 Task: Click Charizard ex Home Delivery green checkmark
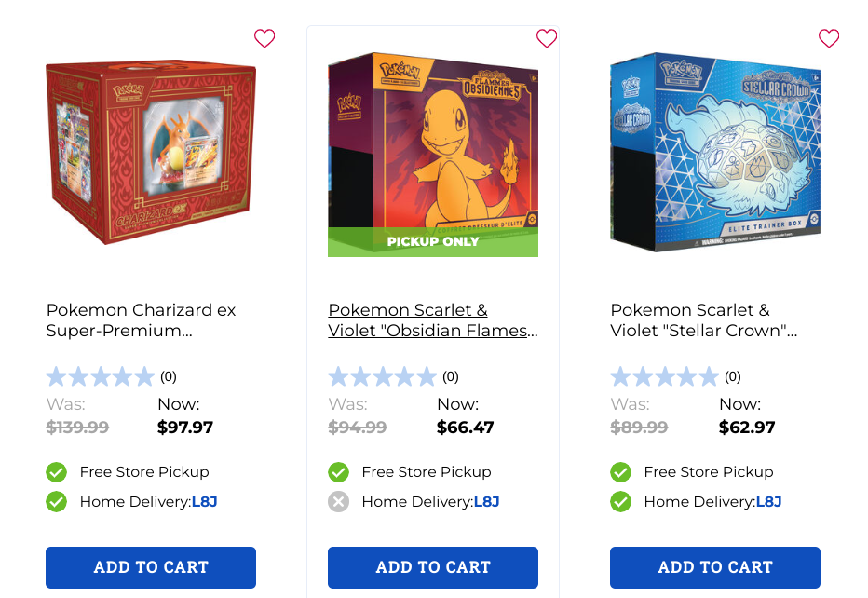pyautogui.click(x=57, y=502)
